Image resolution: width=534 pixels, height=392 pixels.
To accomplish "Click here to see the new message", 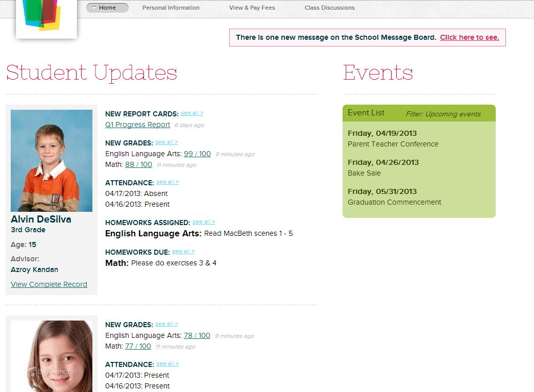I will (469, 37).
